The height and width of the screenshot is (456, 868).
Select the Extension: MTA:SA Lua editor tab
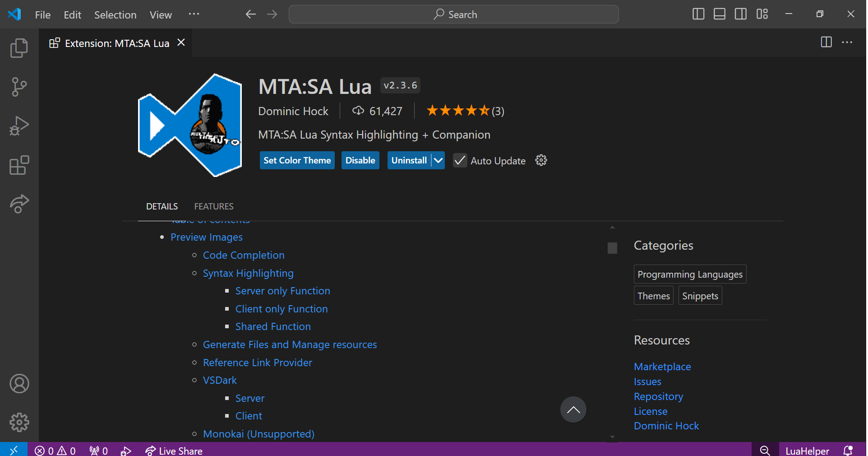click(x=116, y=43)
